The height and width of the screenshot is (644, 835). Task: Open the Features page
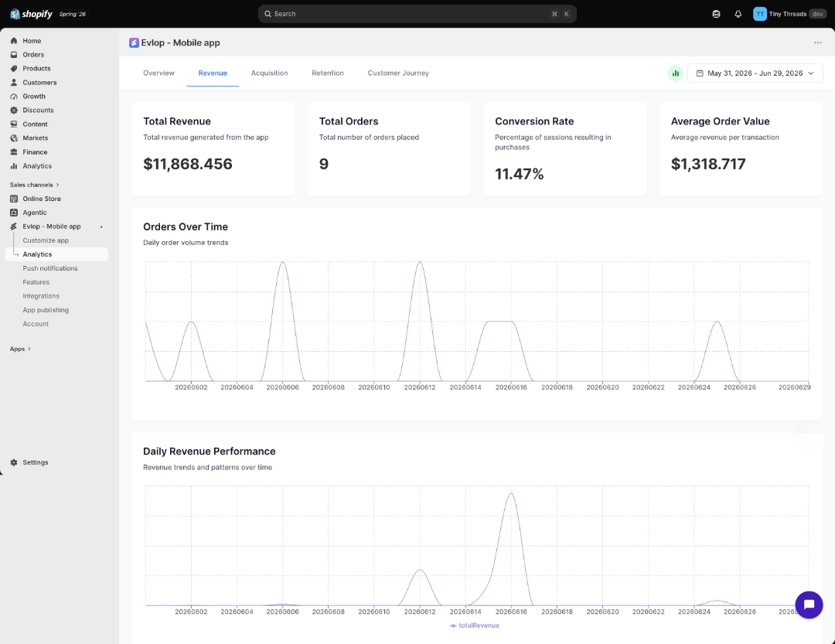click(36, 282)
